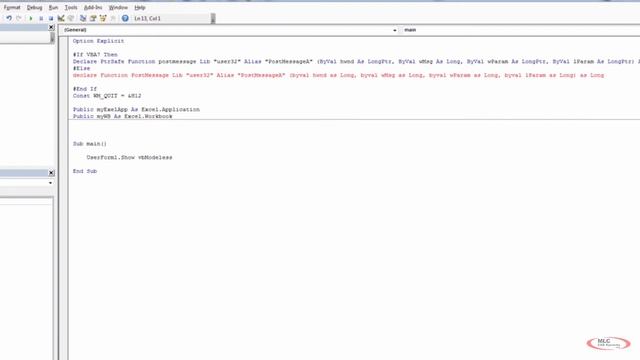Viewport: 640px width, 360px height.
Task: Click the 'Sub main()' line
Action: click(x=90, y=144)
